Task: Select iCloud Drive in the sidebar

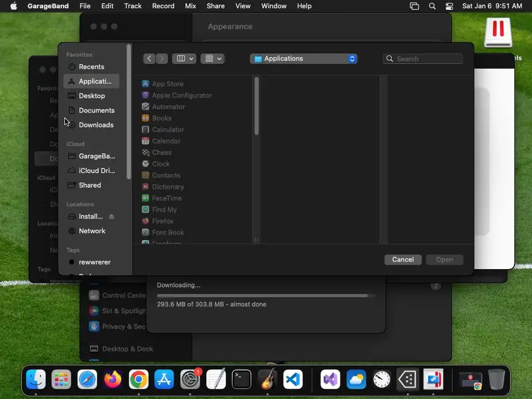Action: pyautogui.click(x=91, y=170)
